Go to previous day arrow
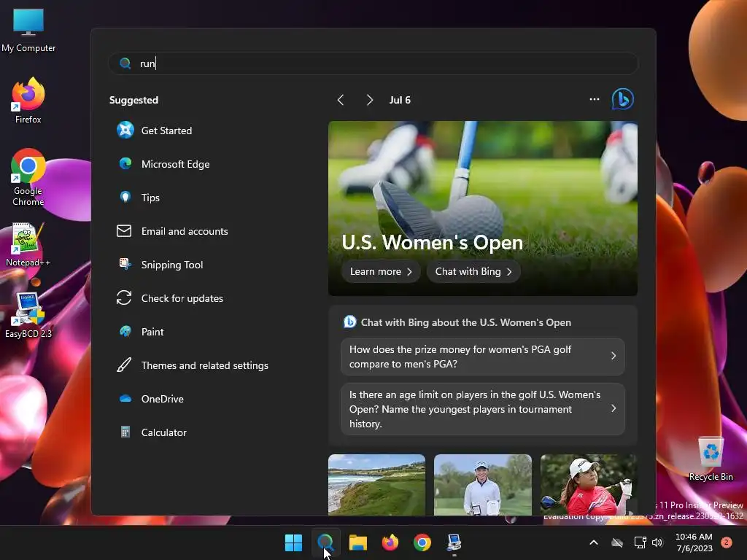 [x=341, y=99]
